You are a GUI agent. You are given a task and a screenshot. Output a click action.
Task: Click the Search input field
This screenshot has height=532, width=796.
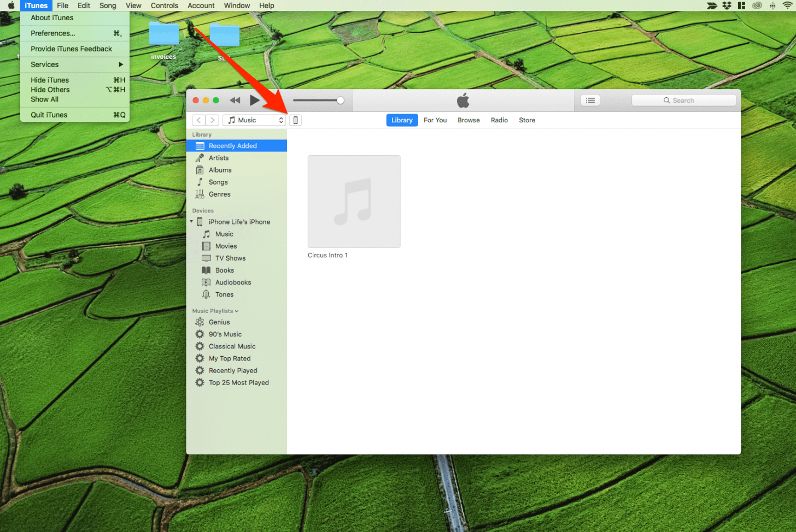[683, 101]
